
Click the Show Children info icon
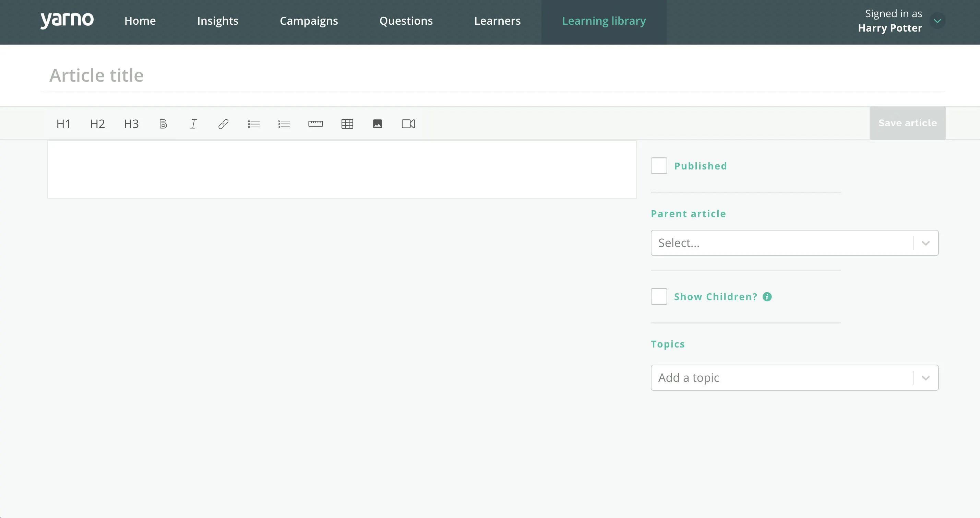(767, 296)
